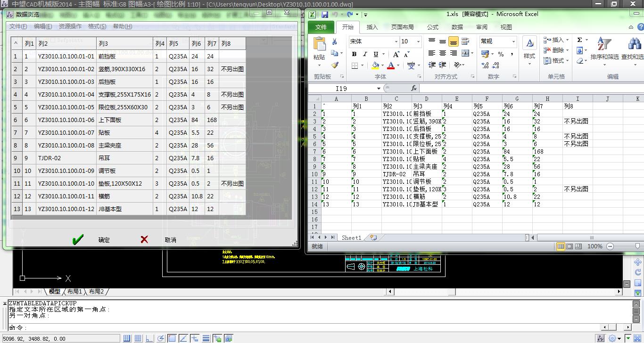Click the Italic formatting icon

pos(365,54)
